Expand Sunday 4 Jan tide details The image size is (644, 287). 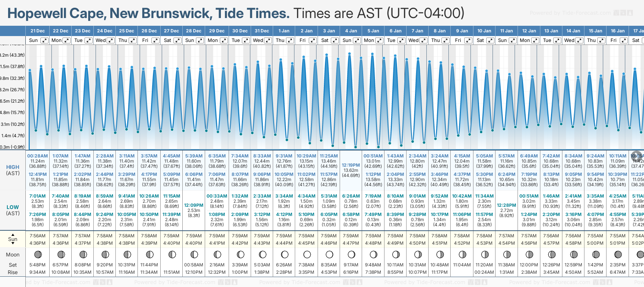pyautogui.click(x=357, y=40)
